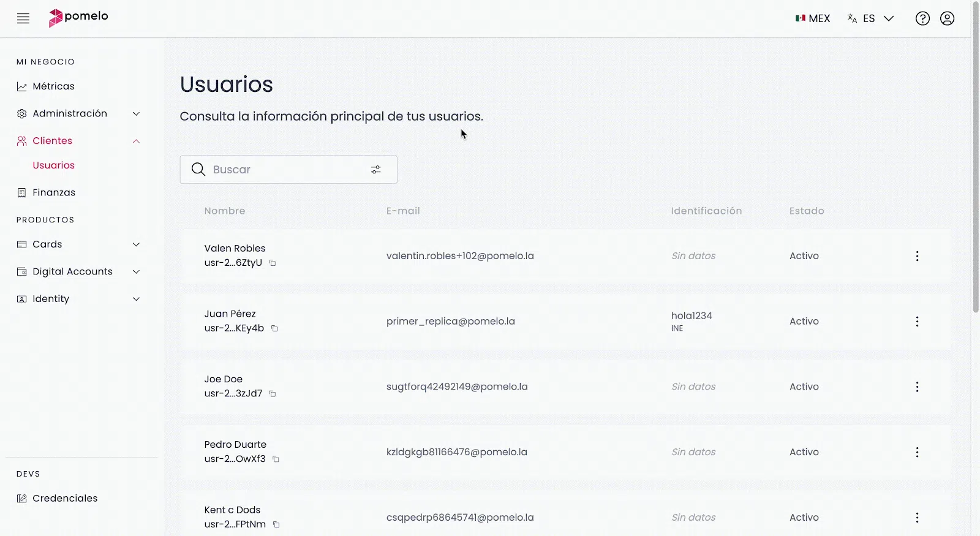Click the name Valen Robles

pos(235,249)
